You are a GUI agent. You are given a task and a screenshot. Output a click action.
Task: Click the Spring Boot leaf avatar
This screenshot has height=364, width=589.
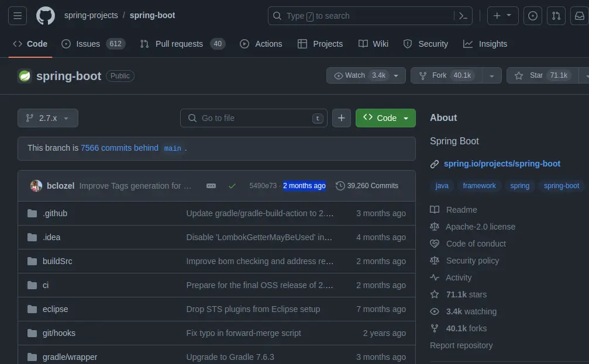click(25, 76)
